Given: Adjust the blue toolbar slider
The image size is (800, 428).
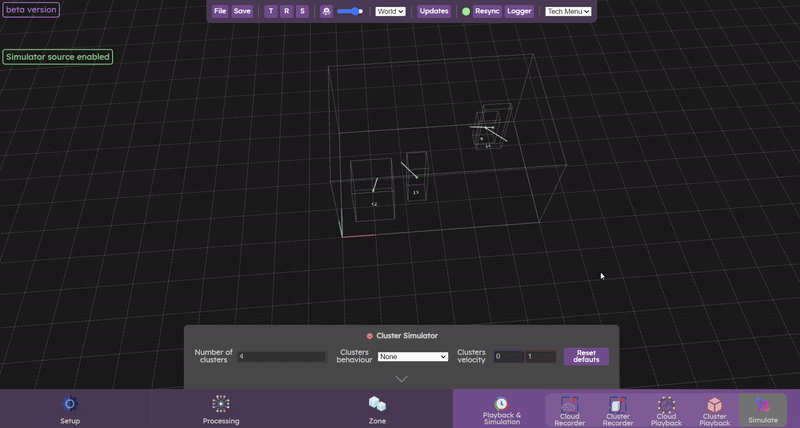Looking at the screenshot, I should pos(350,11).
